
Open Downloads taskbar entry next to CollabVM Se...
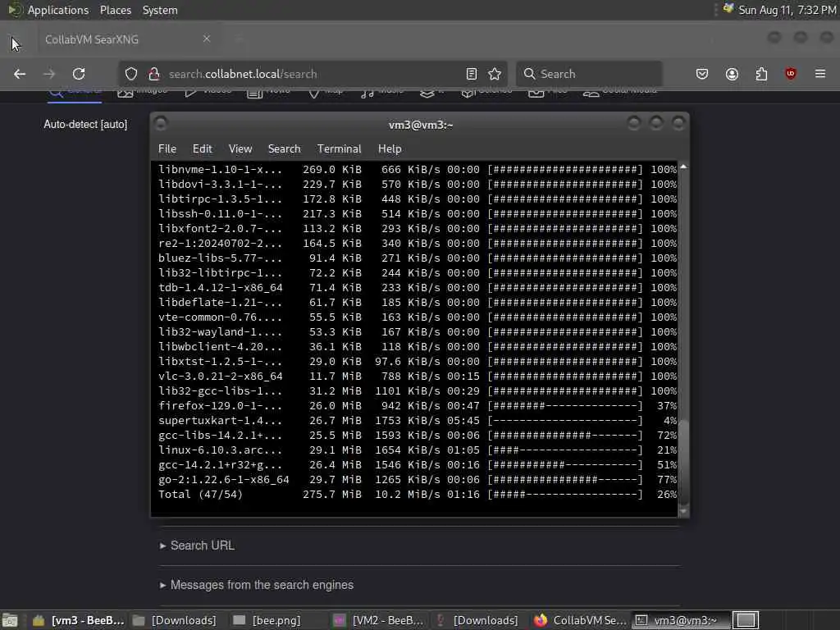477,620
